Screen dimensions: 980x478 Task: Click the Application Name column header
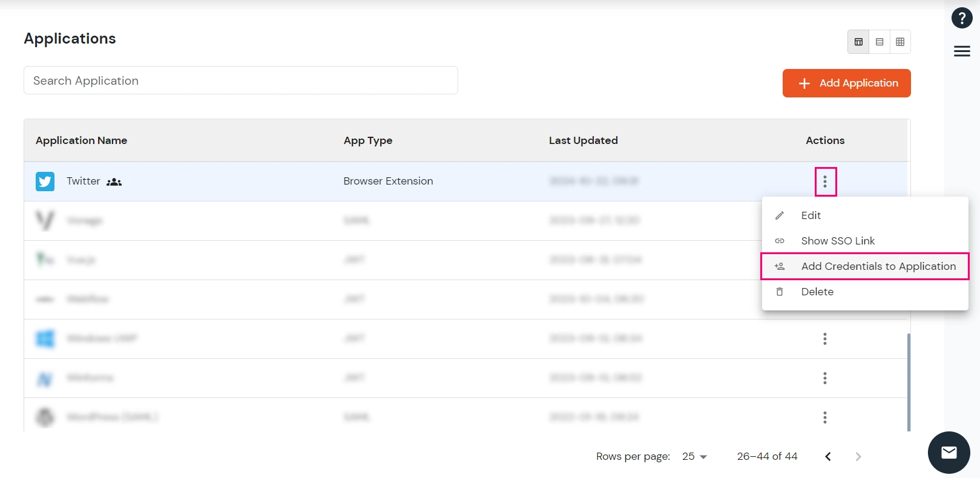[81, 140]
